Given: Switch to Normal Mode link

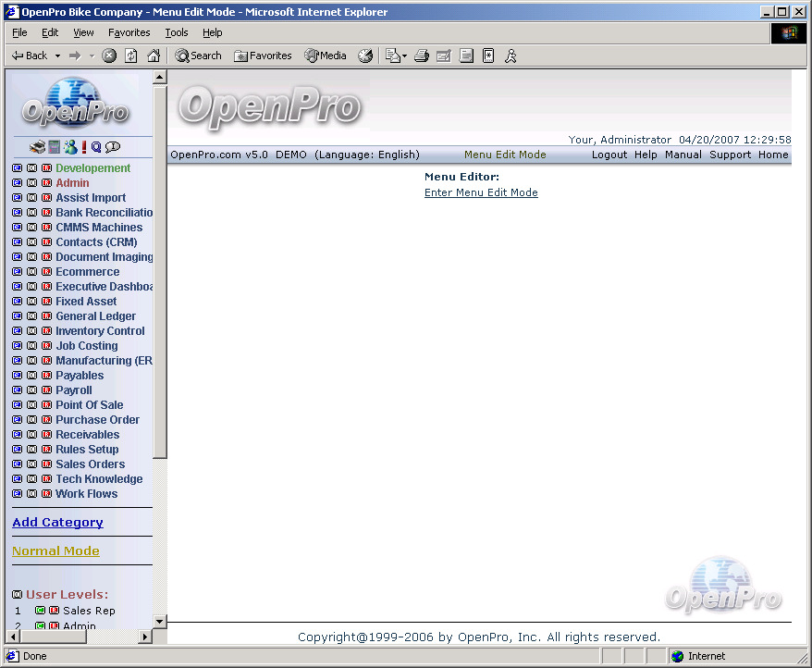Looking at the screenshot, I should click(x=55, y=551).
